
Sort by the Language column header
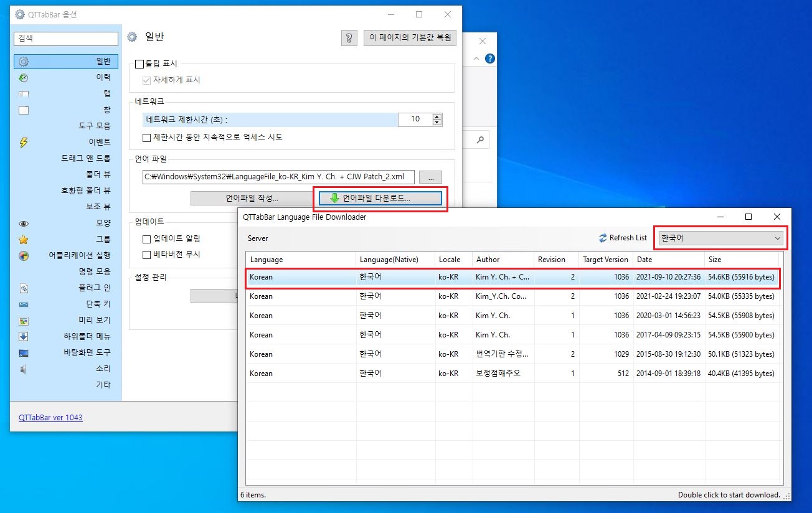tap(301, 260)
